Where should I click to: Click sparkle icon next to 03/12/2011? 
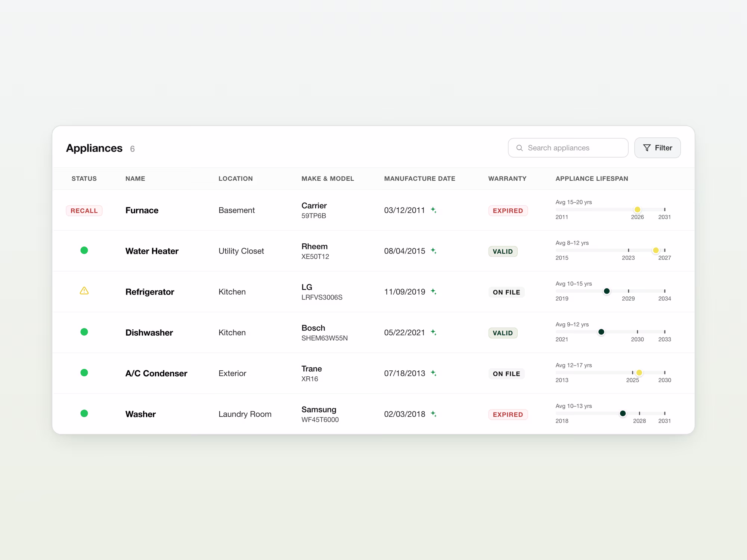[x=434, y=210]
